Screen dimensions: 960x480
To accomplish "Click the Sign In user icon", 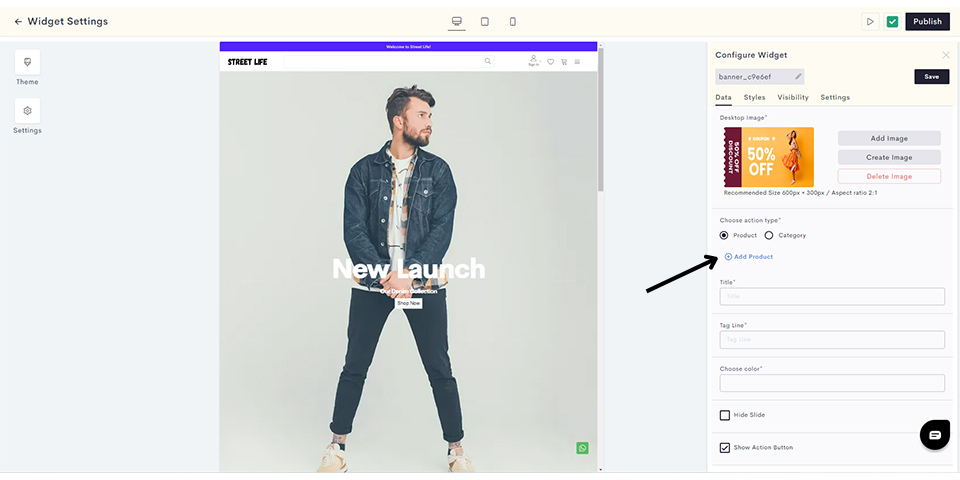I will 533,61.
